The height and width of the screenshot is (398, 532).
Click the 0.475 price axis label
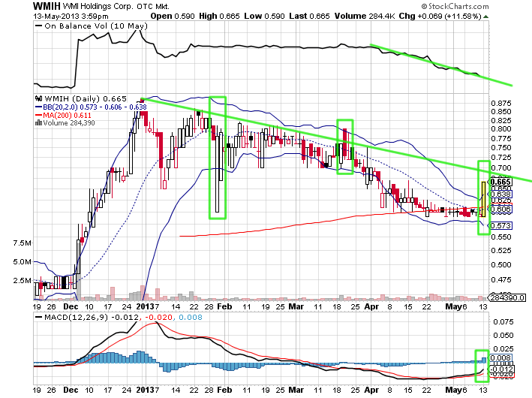point(501,280)
